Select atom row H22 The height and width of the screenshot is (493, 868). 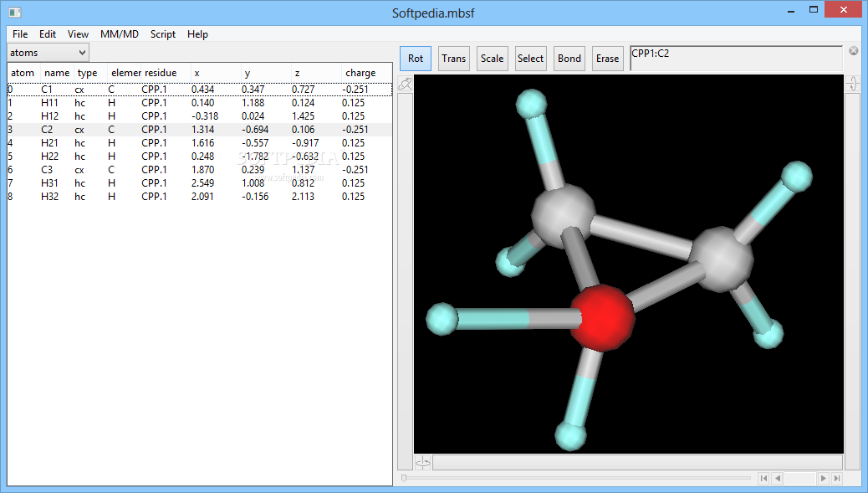click(200, 157)
